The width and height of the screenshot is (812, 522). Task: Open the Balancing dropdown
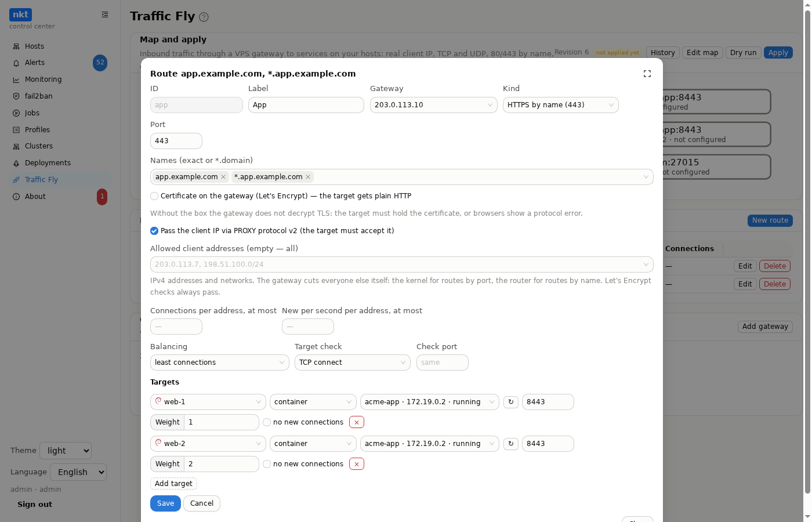pos(220,362)
